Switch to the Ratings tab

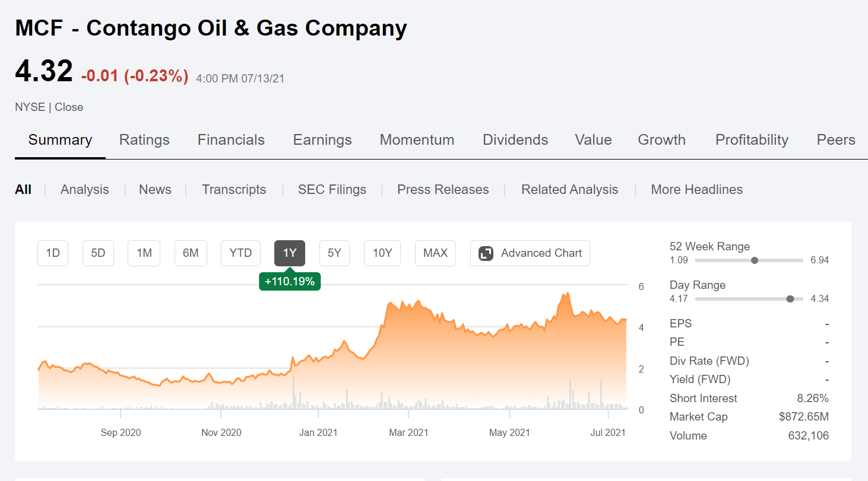[x=144, y=140]
